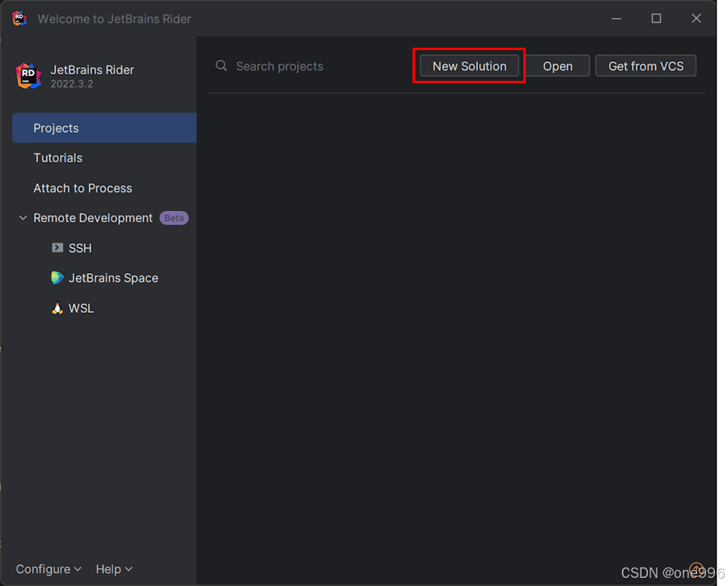This screenshot has height=586, width=728.
Task: Close the Welcome to JetBrains Rider window
Action: pyautogui.click(x=696, y=19)
